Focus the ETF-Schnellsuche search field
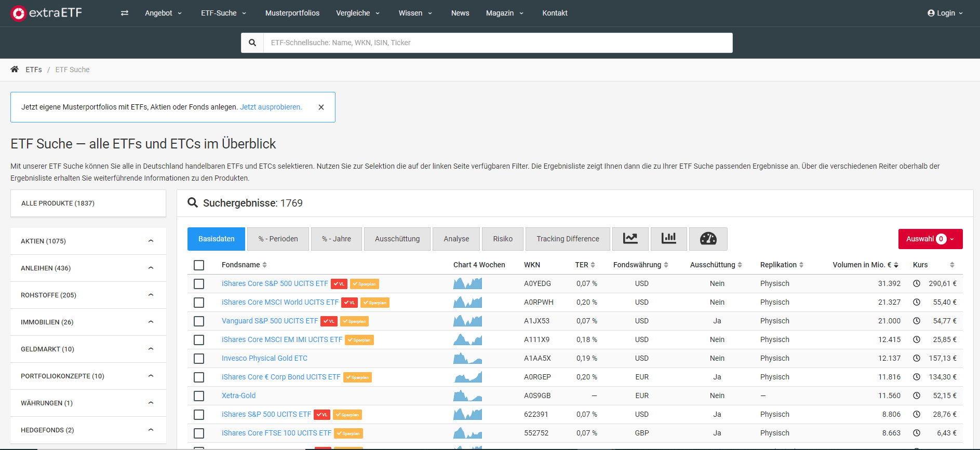980x450 pixels. (x=498, y=43)
